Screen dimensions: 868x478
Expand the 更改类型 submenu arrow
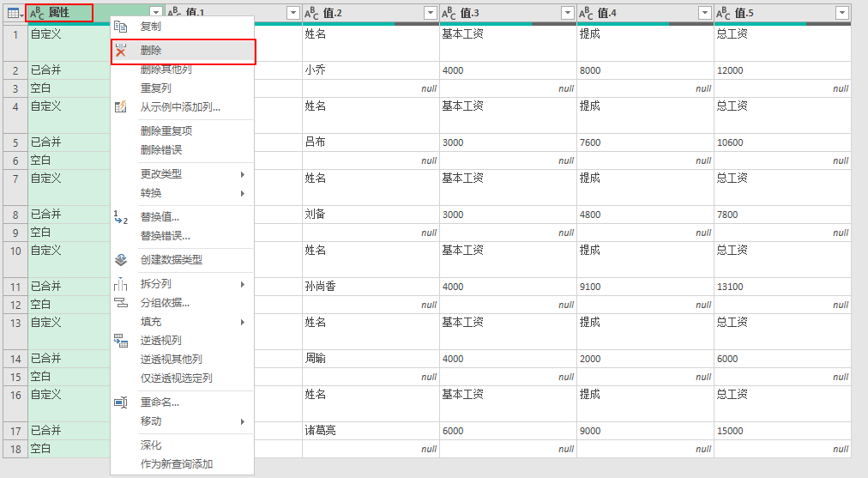click(x=243, y=174)
